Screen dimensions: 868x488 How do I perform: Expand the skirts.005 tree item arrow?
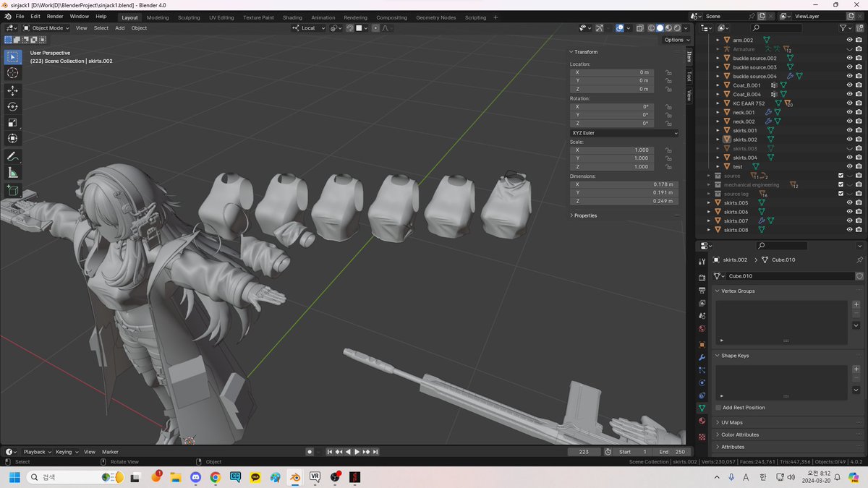(x=710, y=203)
